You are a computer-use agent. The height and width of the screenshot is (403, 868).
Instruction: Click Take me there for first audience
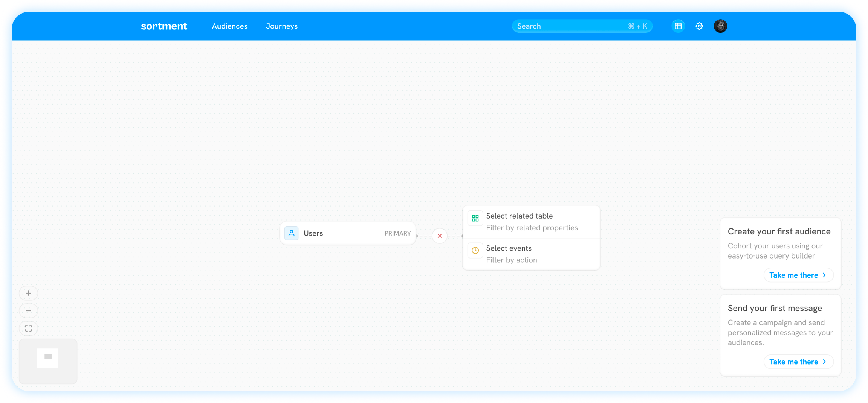tap(798, 275)
